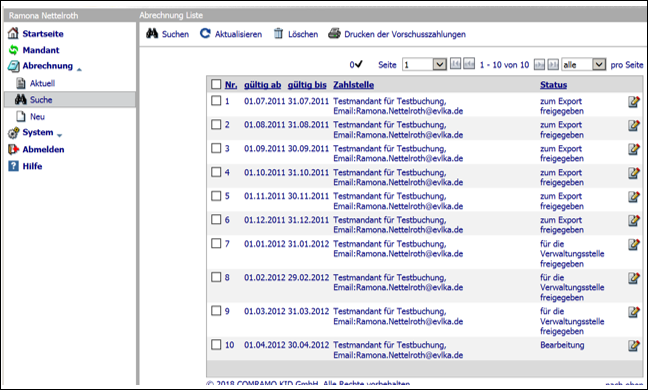Edit entry number 8 via pencil icon

tap(634, 278)
